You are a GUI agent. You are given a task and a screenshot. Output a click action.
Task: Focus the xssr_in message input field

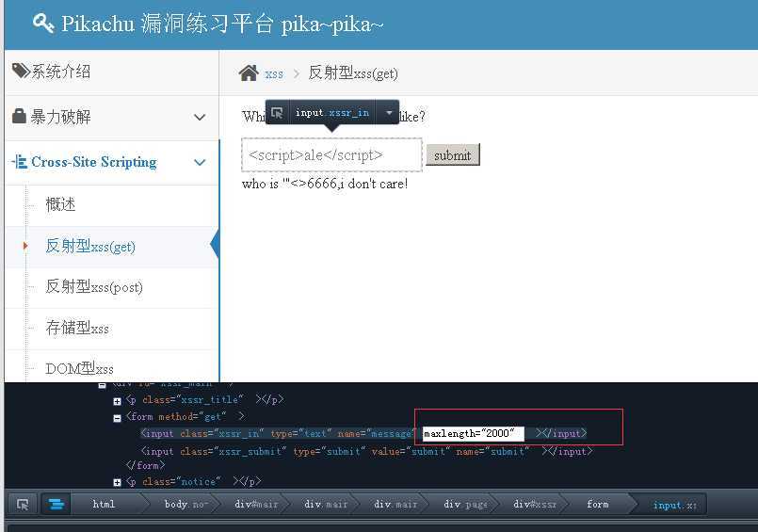331,155
